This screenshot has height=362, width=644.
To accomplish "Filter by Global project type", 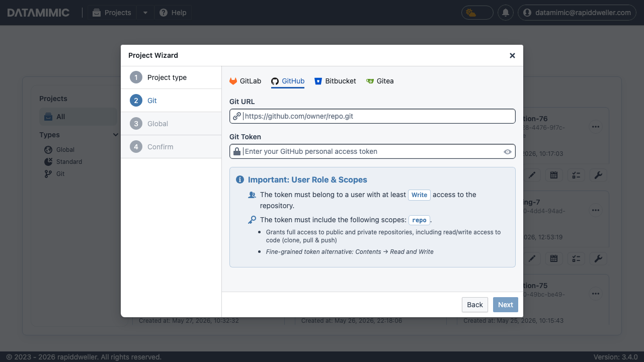I will click(65, 150).
